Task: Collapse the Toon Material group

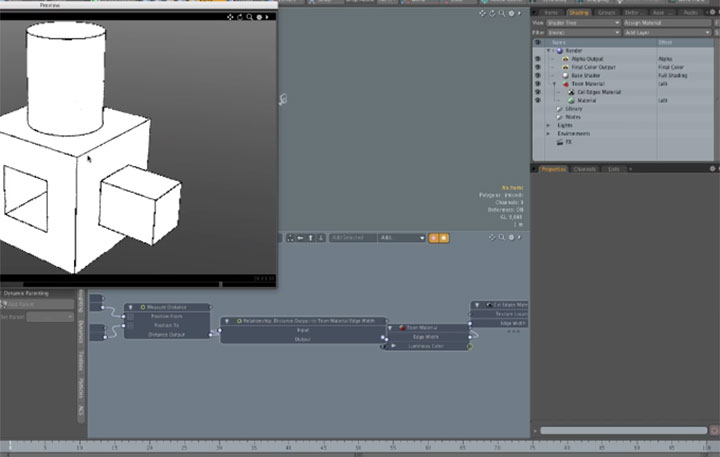Action: (554, 84)
